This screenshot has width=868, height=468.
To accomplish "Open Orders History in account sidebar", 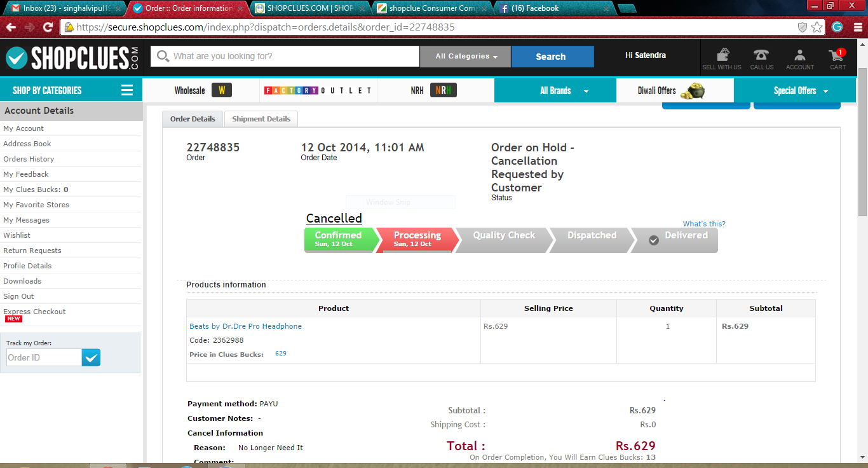I will pos(29,159).
